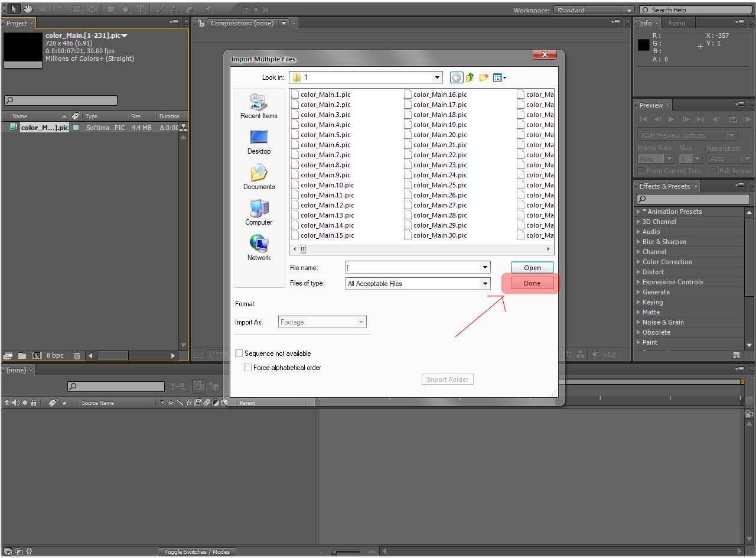Check the Sequence not available checkbox
The image size is (756, 558).
click(239, 353)
